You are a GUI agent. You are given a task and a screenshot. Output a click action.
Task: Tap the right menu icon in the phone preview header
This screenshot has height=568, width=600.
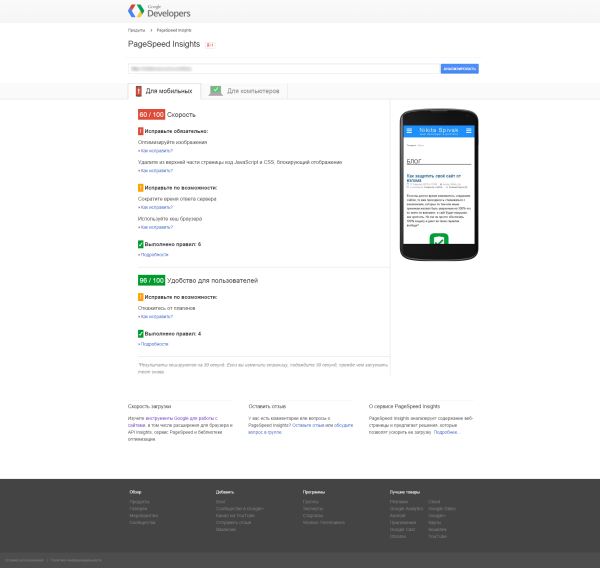(x=468, y=131)
